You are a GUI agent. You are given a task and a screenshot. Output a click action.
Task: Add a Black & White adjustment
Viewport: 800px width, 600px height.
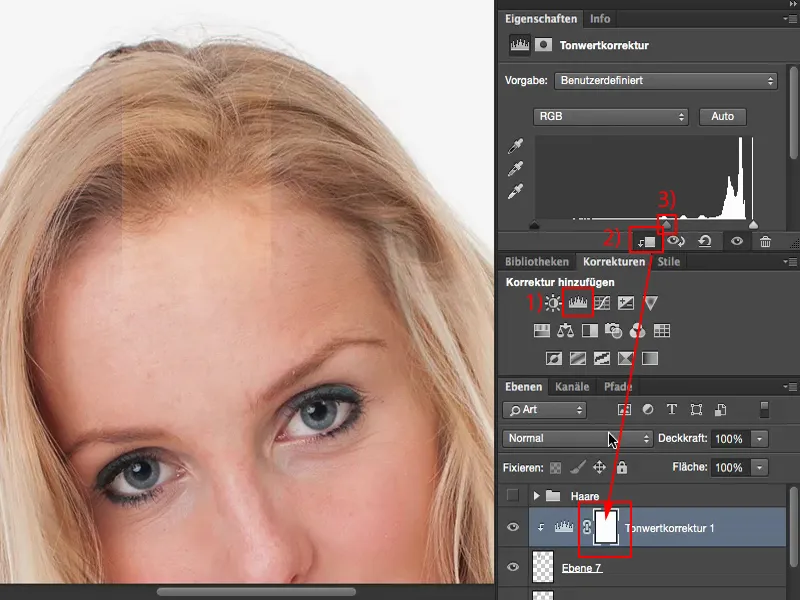[590, 331]
